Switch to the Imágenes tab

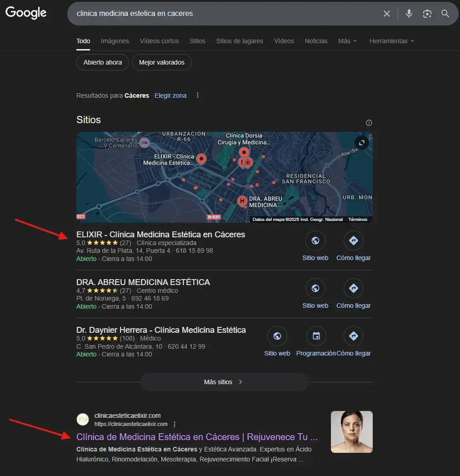115,41
